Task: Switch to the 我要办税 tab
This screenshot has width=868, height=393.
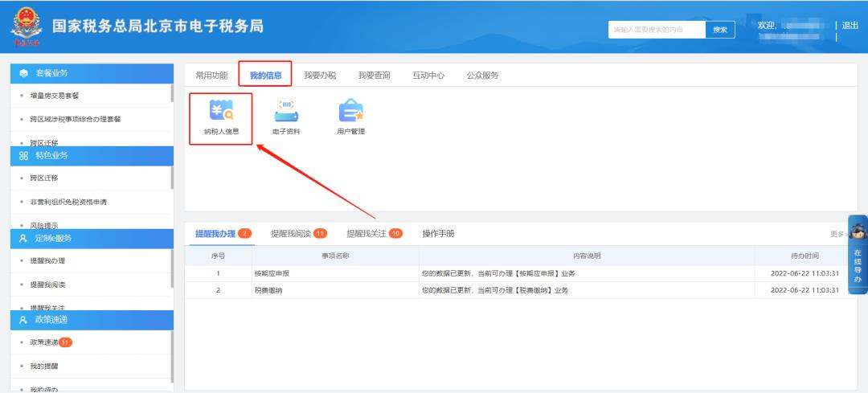Action: pyautogui.click(x=320, y=76)
